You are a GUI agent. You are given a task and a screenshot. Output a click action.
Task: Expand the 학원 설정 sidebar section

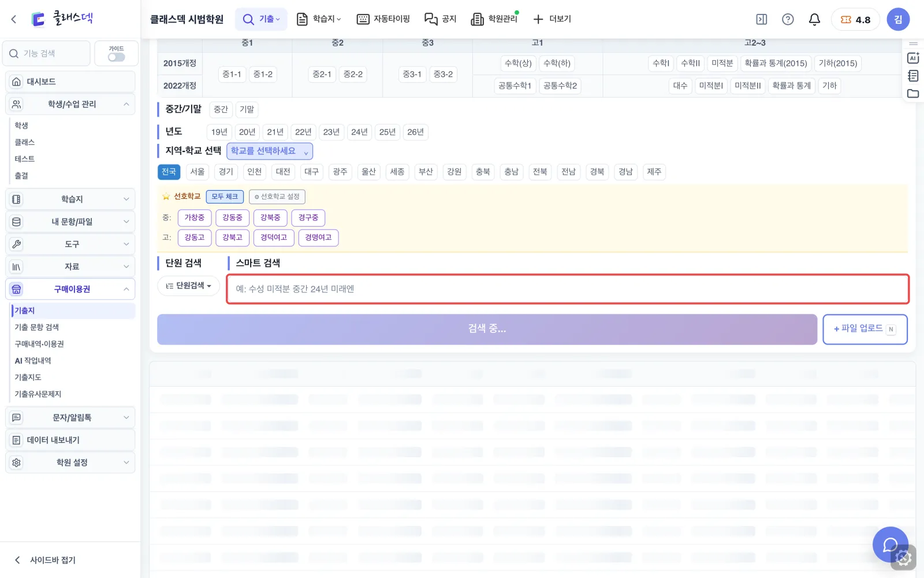tap(70, 462)
